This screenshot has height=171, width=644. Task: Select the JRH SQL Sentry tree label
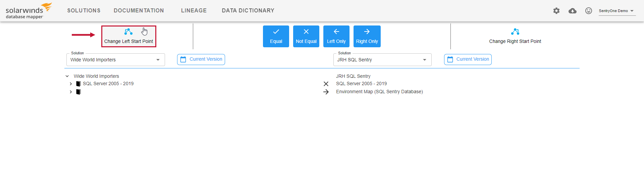coord(353,76)
